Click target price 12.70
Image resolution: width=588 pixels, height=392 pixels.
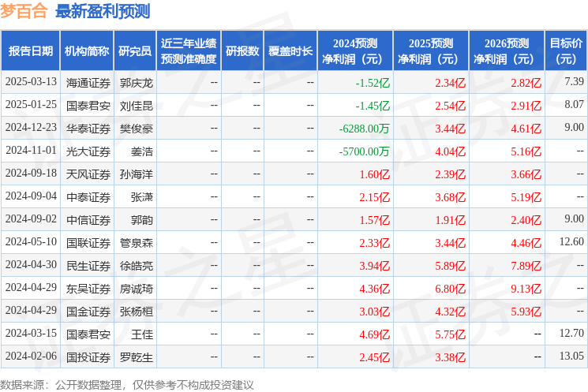coord(571,333)
